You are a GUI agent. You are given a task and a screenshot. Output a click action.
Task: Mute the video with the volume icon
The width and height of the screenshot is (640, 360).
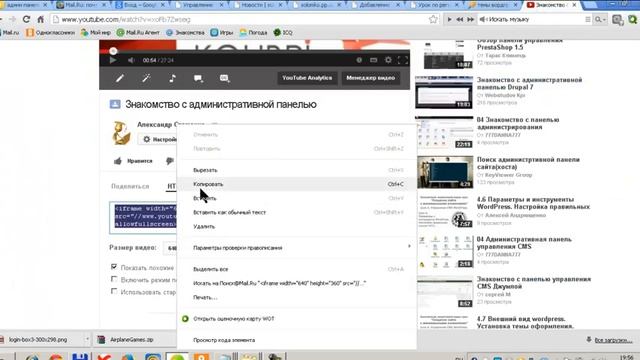point(131,60)
